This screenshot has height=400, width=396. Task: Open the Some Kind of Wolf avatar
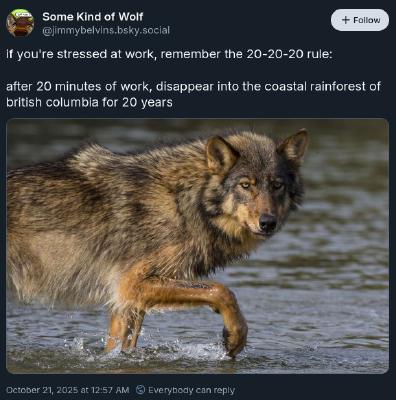pyautogui.click(x=21, y=23)
